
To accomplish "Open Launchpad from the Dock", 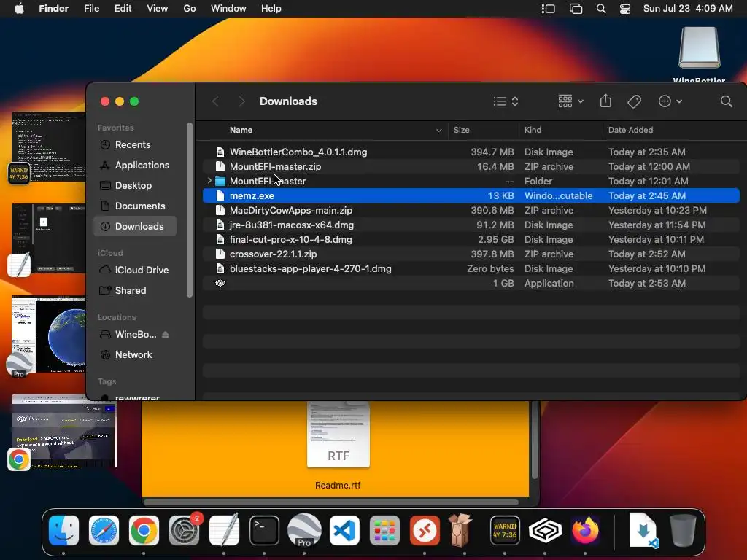I will point(384,531).
